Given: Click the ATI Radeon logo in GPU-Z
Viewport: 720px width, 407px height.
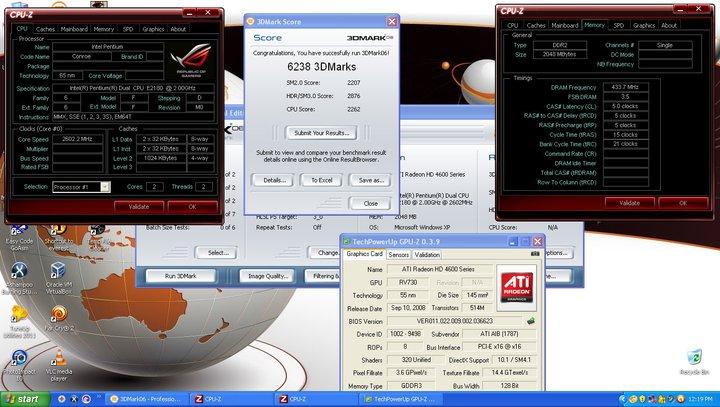Looking at the screenshot, I should pos(517,288).
